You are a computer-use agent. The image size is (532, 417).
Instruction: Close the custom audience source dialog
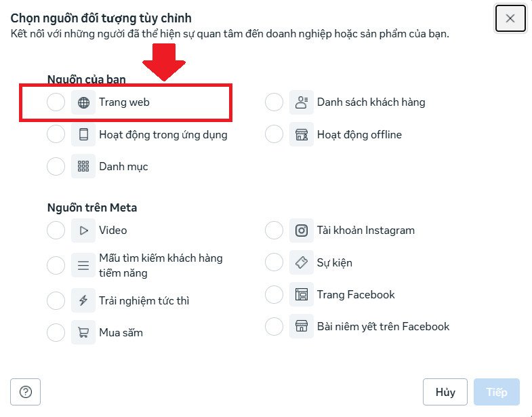[510, 18]
